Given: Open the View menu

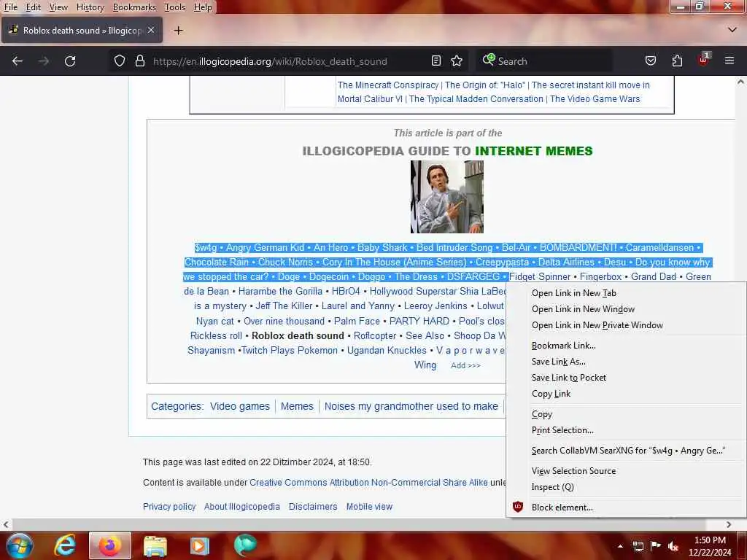Looking at the screenshot, I should (x=58, y=7).
